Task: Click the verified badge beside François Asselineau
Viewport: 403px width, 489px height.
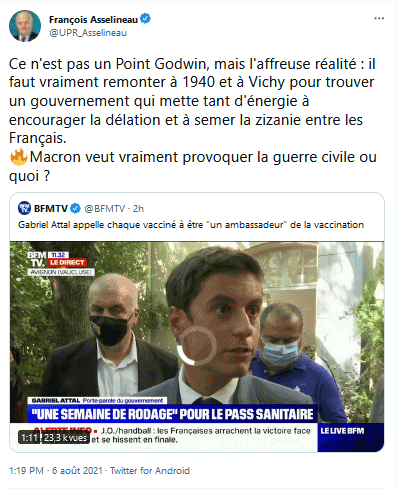Action: (x=145, y=19)
